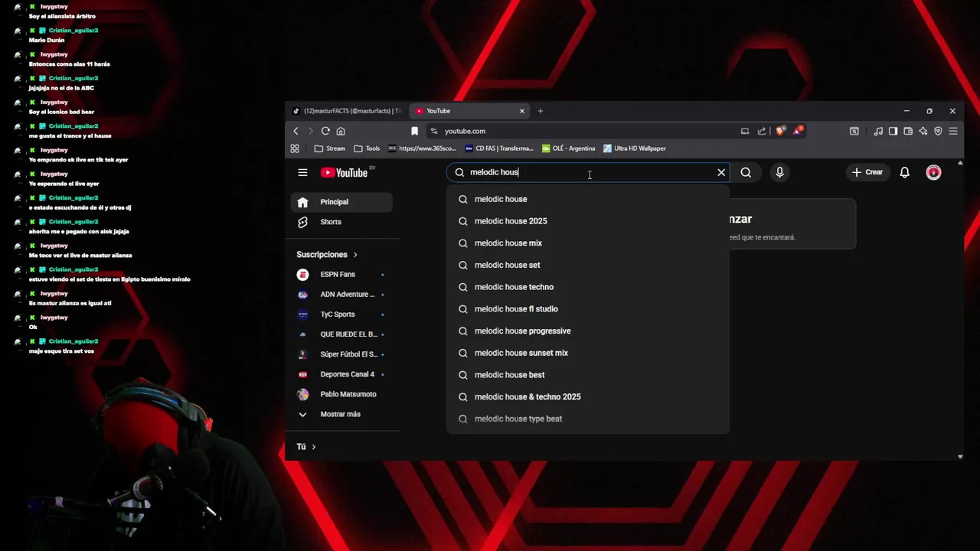Choose the suggestion "melodic house type beat"
This screenshot has height=551, width=980.
587,419
